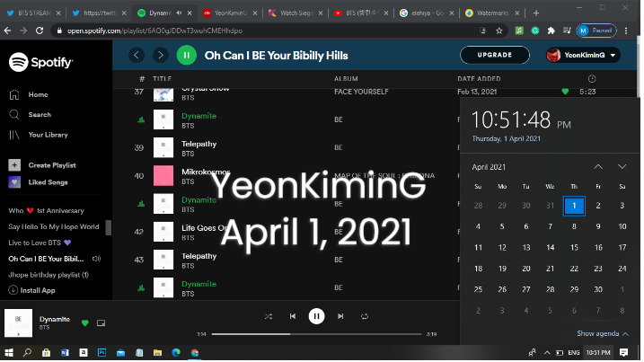Sort playlist by ALBUM column
Image resolution: width=644 pixels, height=362 pixels.
click(347, 79)
